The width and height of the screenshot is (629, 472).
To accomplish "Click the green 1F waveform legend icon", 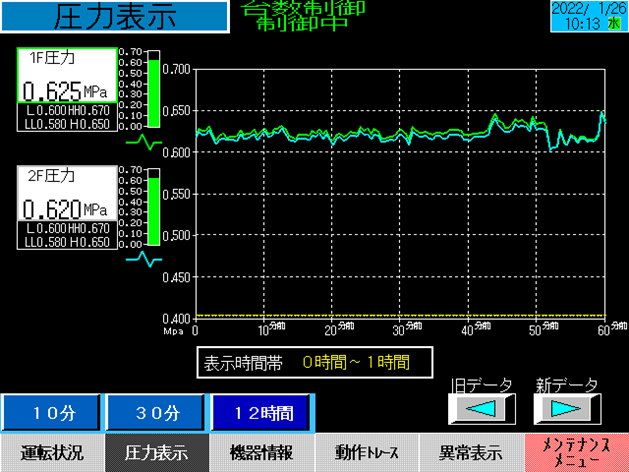I will (x=142, y=142).
